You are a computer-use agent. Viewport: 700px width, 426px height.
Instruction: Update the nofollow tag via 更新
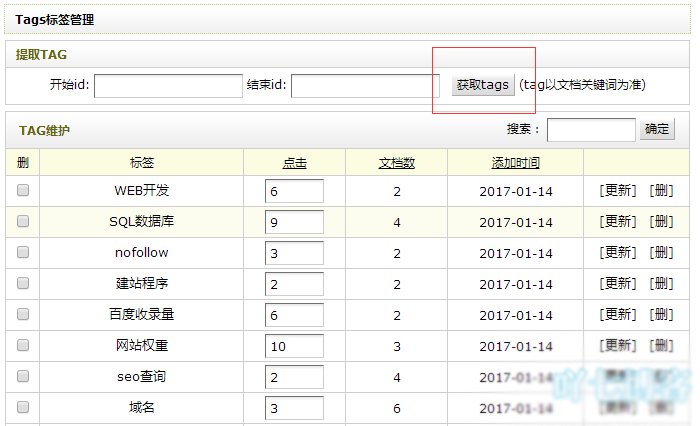click(617, 253)
